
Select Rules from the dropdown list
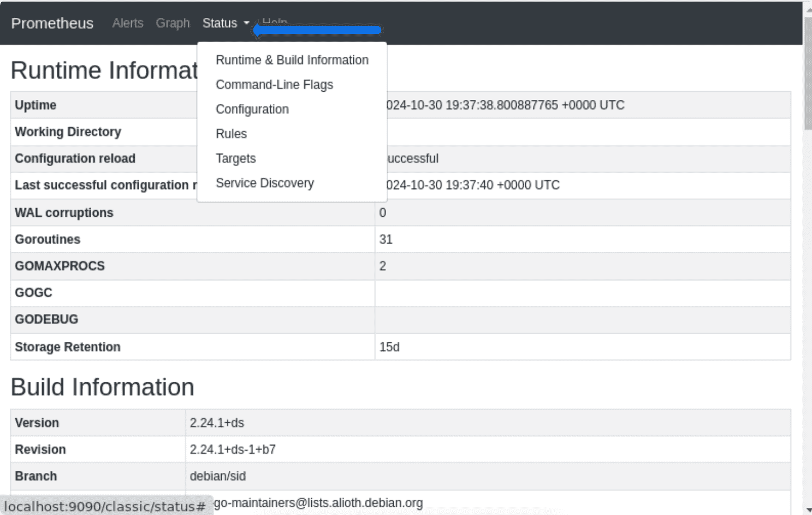(231, 134)
